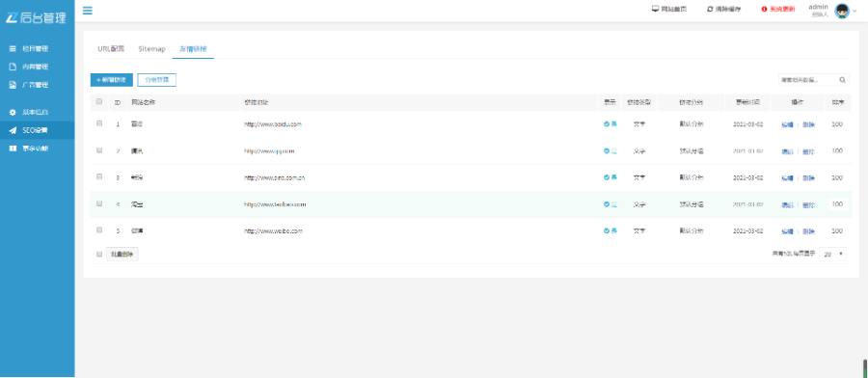Switch to the Sitemap tab

[151, 49]
